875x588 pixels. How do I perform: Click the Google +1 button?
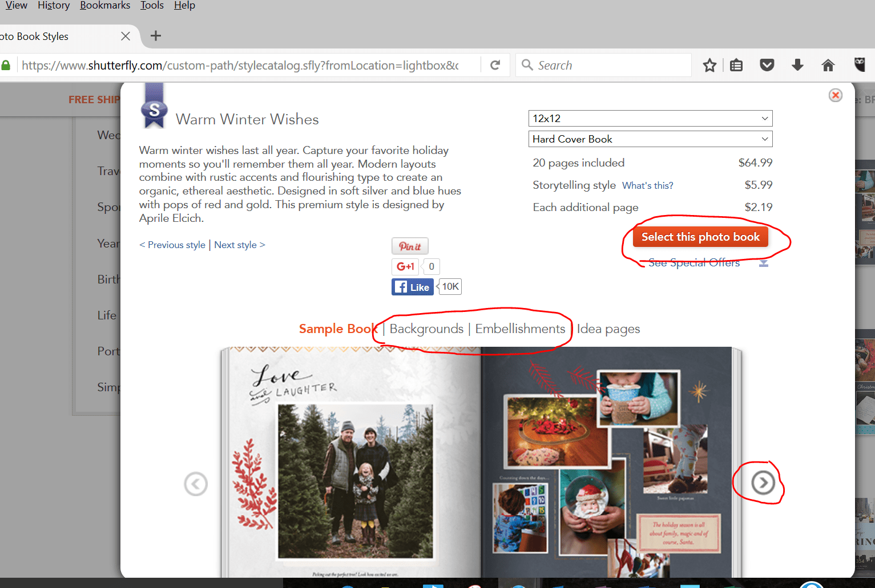coord(405,266)
